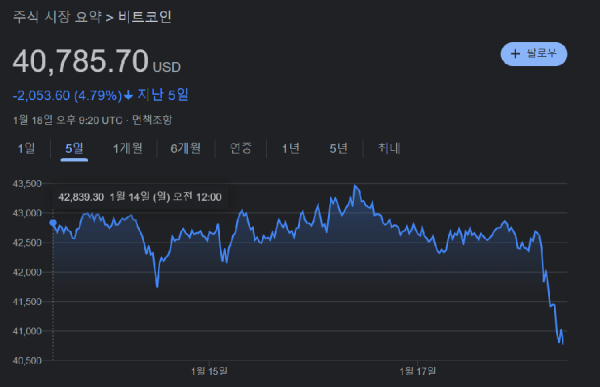
Task: Click the blue data point dot on chart
Action: (x=53, y=223)
